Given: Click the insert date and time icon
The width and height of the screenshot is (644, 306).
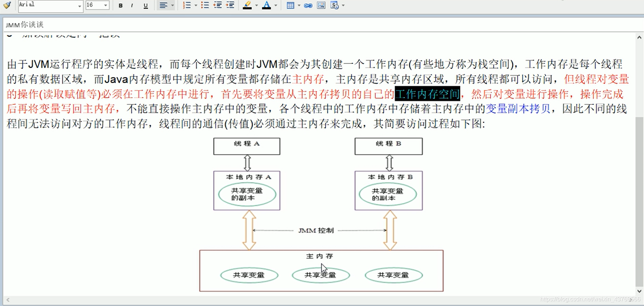Looking at the screenshot, I should click(x=334, y=6).
